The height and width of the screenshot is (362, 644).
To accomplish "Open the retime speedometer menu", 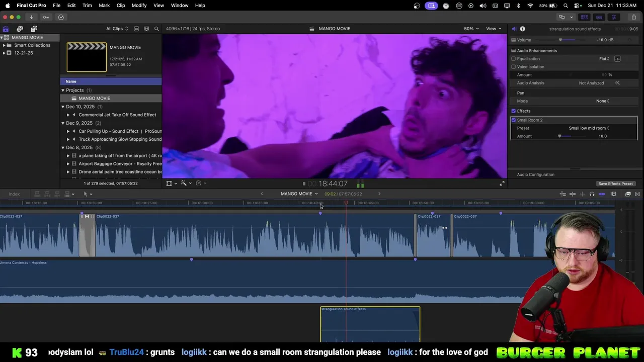I will [x=201, y=184].
